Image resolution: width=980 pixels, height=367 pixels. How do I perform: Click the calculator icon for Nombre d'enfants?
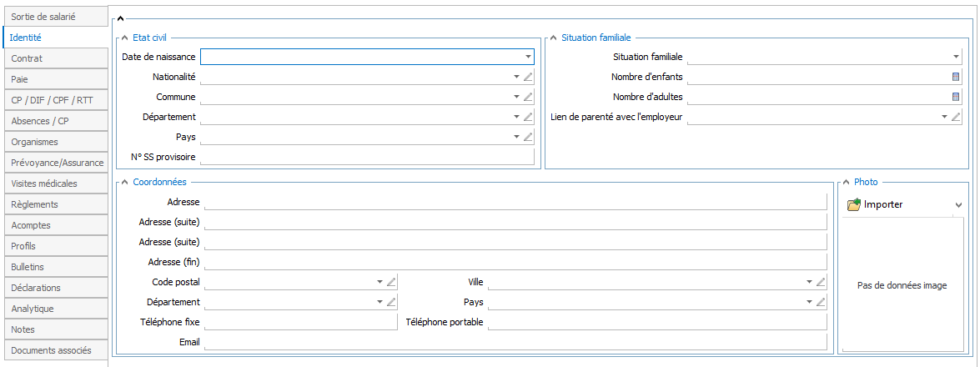point(956,77)
